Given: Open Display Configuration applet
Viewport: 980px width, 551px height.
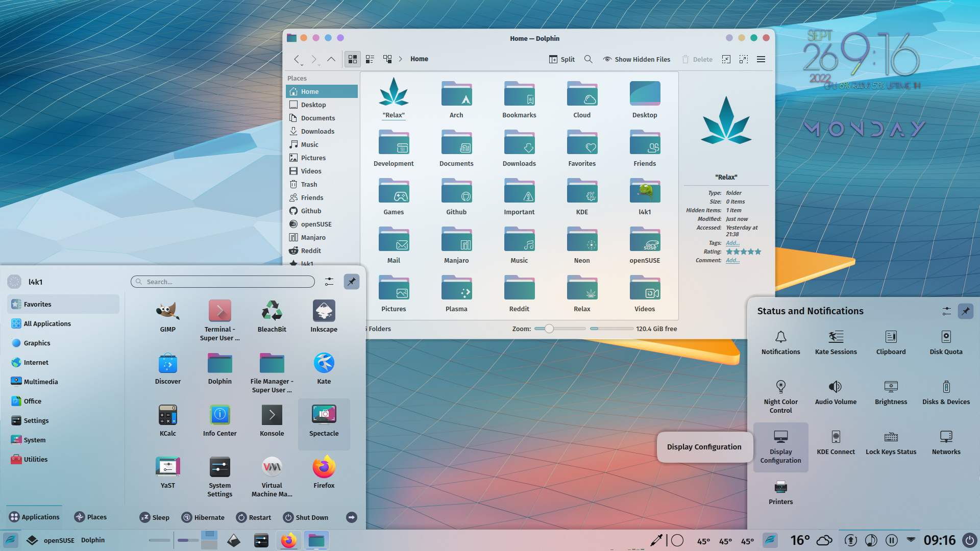Looking at the screenshot, I should pos(780,446).
